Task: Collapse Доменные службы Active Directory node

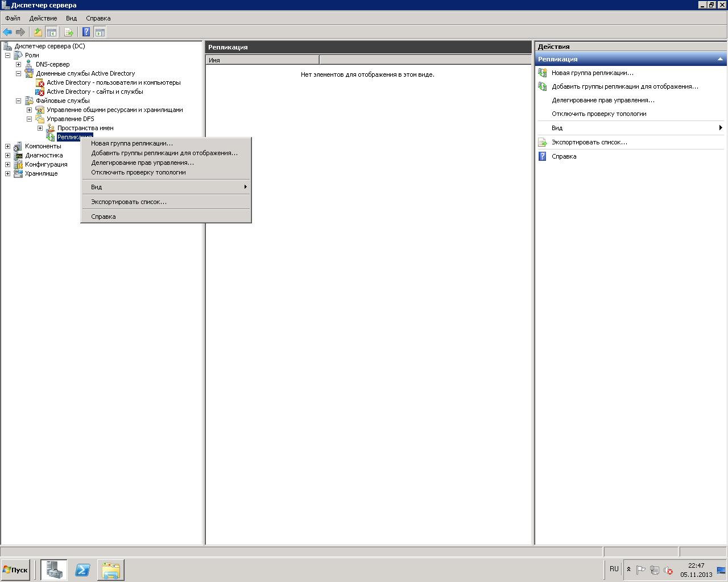Action: click(18, 73)
